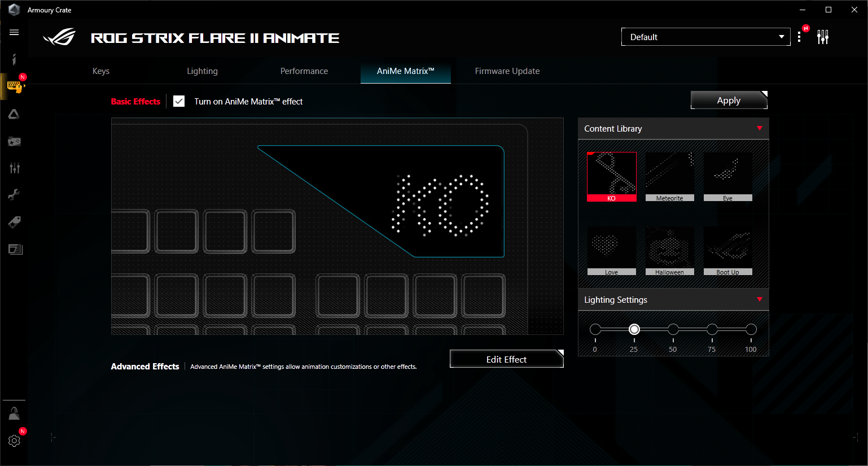Open the Featured deals tag icon

tap(14, 222)
